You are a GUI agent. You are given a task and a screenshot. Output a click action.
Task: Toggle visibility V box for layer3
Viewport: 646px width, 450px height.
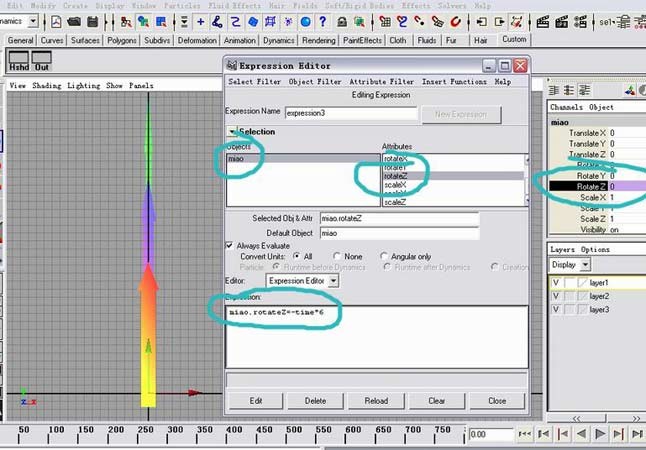556,309
